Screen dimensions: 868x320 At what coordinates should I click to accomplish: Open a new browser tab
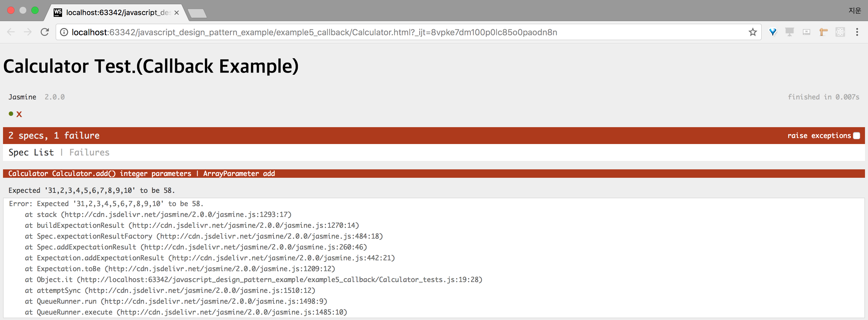click(x=197, y=13)
